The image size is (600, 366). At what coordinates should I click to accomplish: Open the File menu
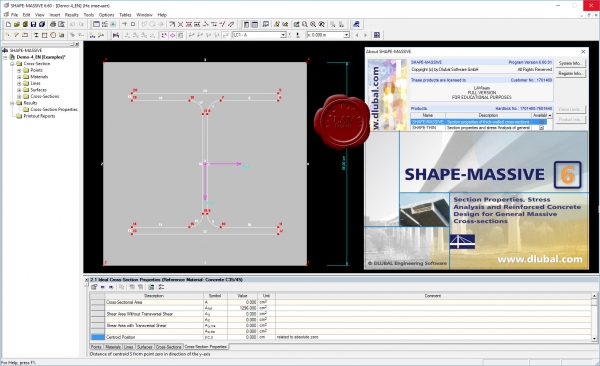click(14, 15)
